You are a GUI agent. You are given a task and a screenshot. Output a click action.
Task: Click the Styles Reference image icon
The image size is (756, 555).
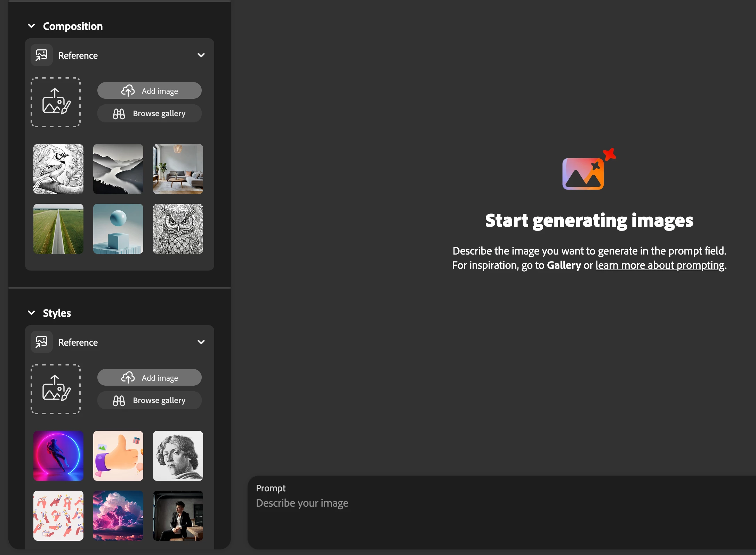(x=42, y=342)
